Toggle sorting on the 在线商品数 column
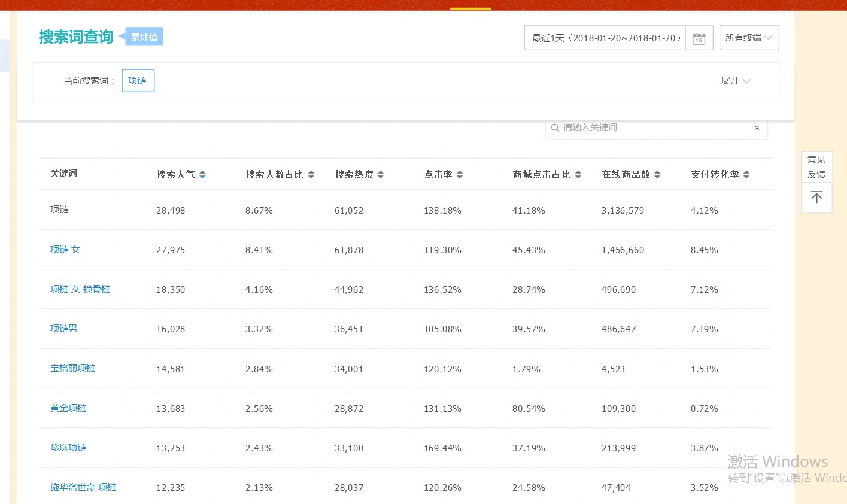This screenshot has width=847, height=504. point(657,174)
